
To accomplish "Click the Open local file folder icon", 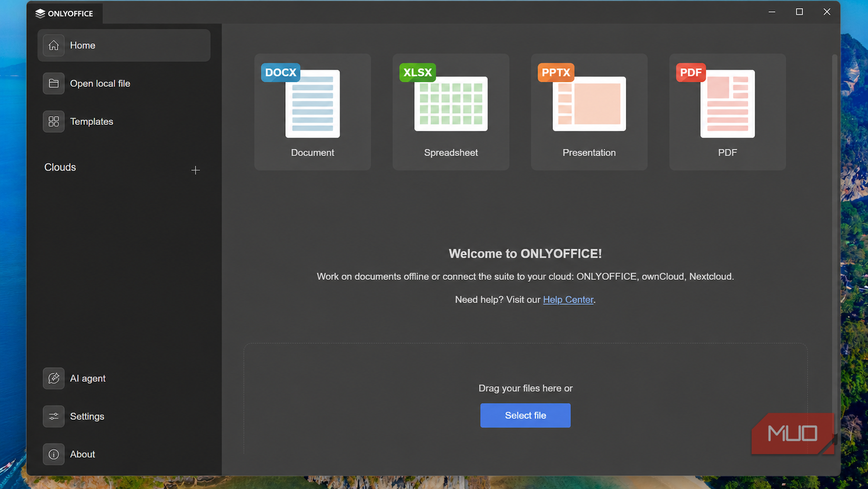I will click(x=54, y=84).
